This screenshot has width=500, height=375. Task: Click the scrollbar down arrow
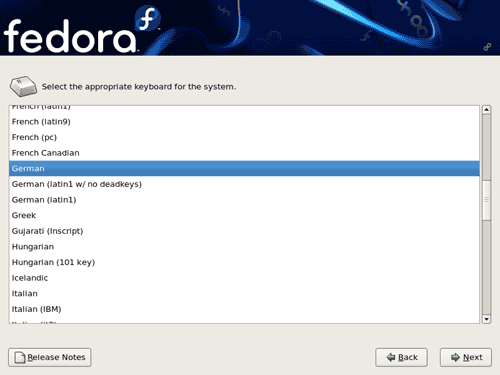(486, 319)
